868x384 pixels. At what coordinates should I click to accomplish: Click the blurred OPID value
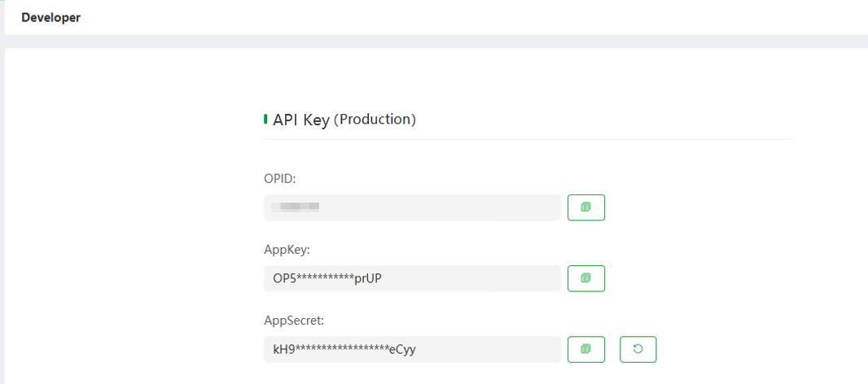pos(296,207)
